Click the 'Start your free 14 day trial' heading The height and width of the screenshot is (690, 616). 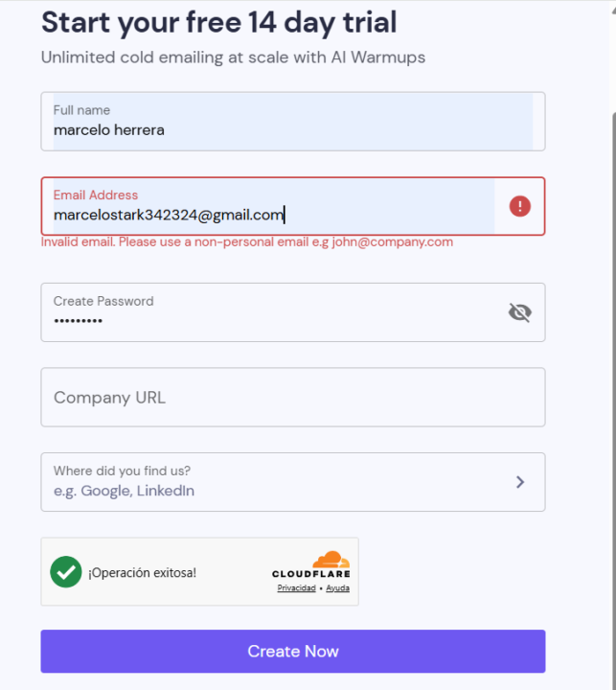point(219,23)
